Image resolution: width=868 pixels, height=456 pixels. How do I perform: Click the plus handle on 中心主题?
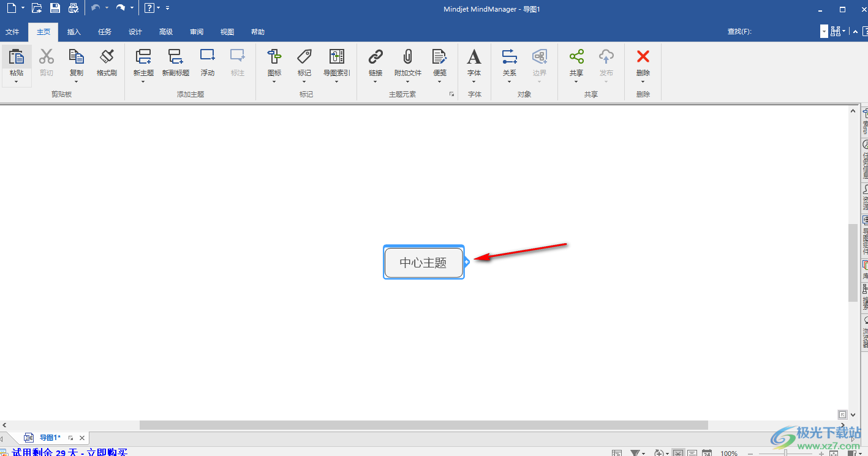pos(467,262)
